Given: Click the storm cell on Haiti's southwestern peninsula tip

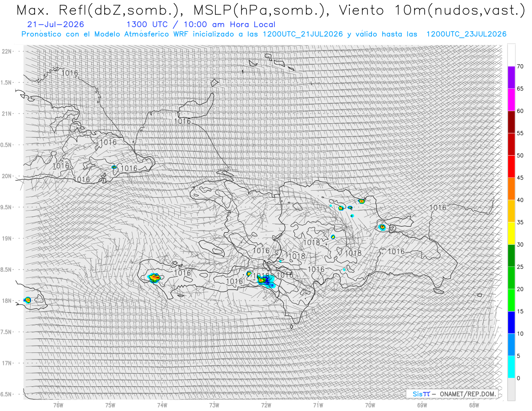Looking at the screenshot, I should point(154,278).
